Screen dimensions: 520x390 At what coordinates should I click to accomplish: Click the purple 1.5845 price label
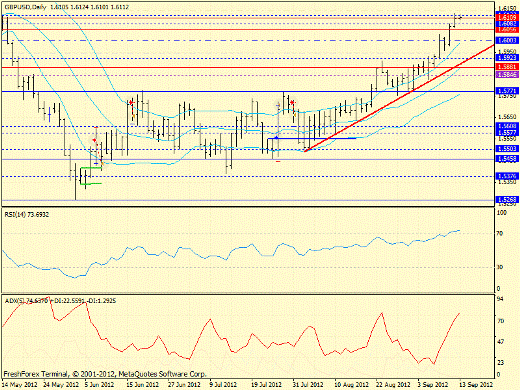[507, 75]
